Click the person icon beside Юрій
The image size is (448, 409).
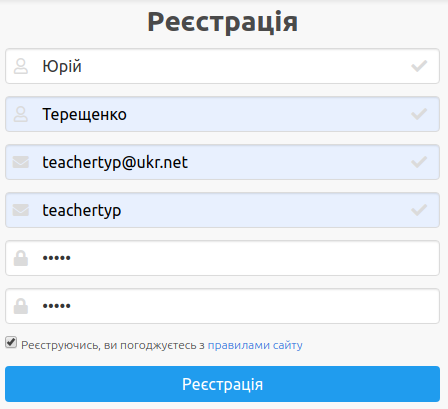pyautogui.click(x=21, y=66)
